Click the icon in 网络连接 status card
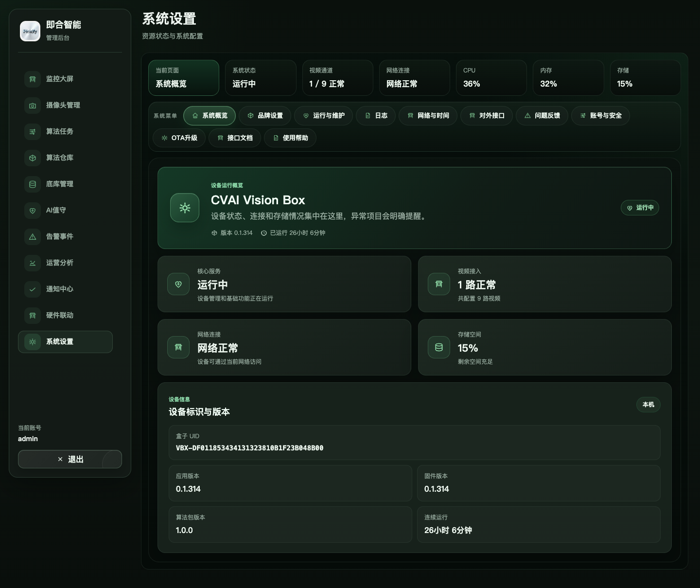This screenshot has width=700, height=588. (178, 347)
